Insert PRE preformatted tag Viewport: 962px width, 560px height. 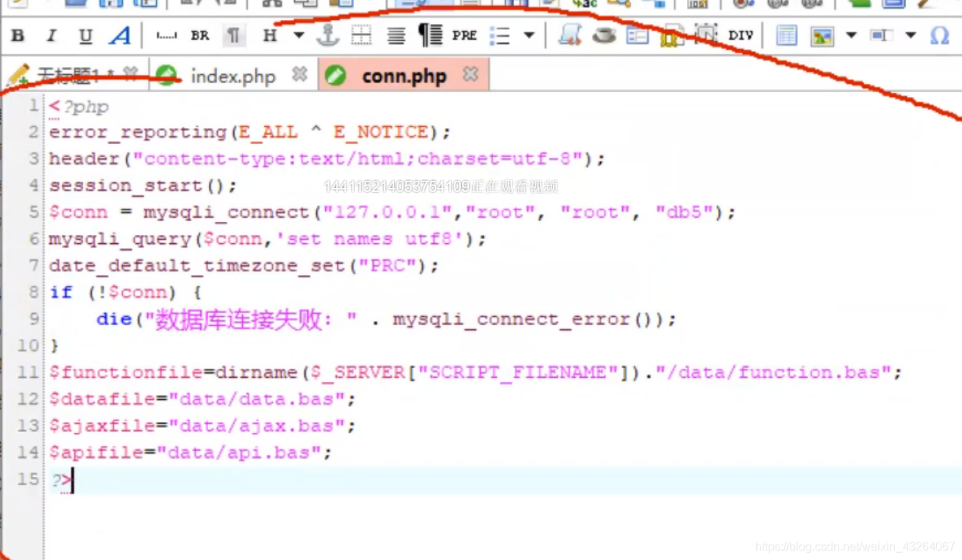[x=464, y=35]
